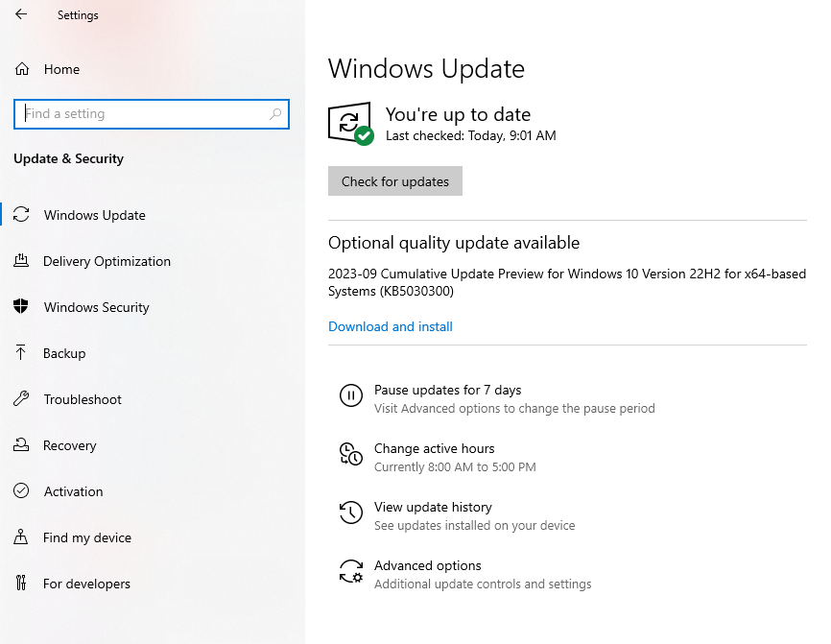Click 'Last checked: Today, 9:01 AM' text
The image size is (831, 644).
point(470,135)
